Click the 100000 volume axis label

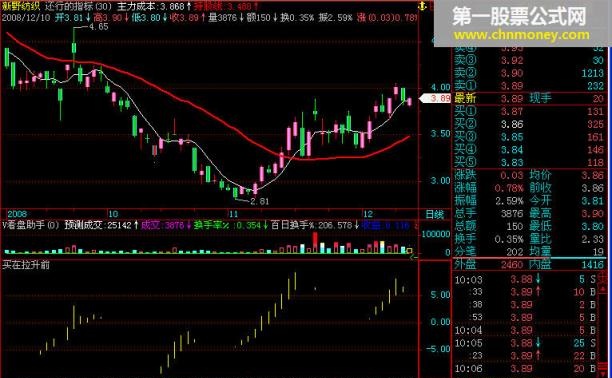436,234
